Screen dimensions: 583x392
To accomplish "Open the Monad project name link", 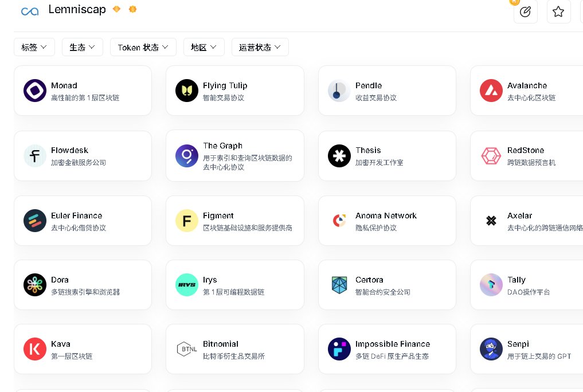I will point(64,85).
